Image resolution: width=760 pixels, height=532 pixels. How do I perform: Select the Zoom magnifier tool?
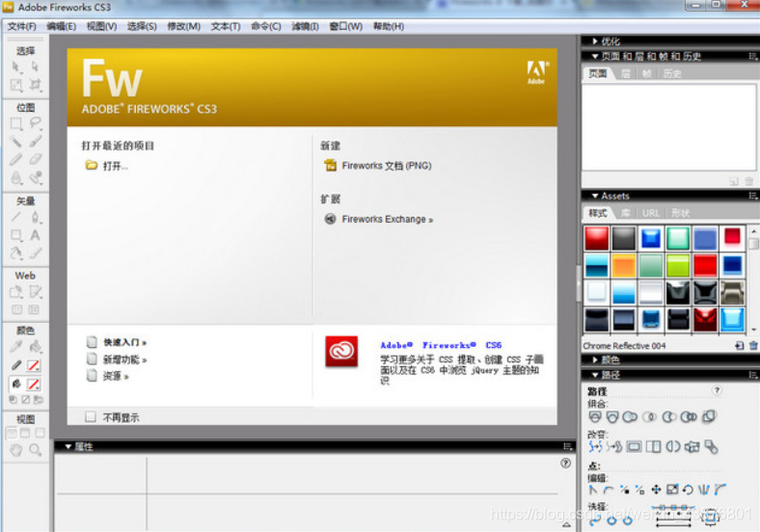click(x=35, y=450)
